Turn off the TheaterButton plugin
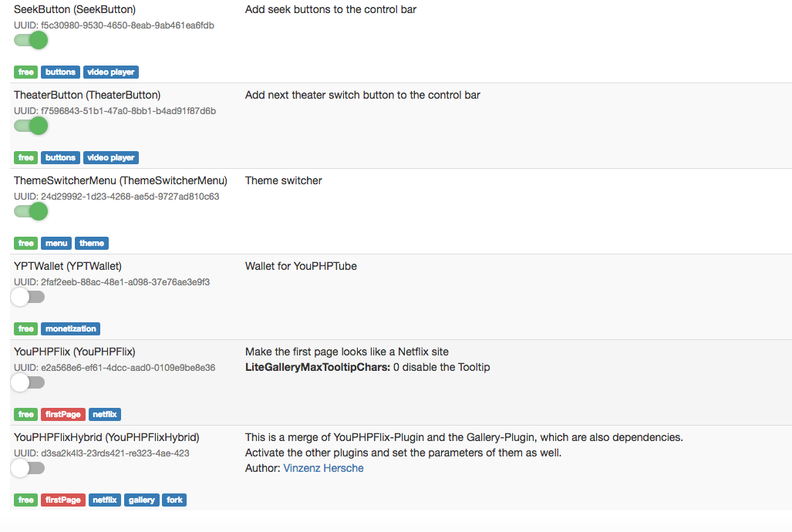The width and height of the screenshot is (792, 532). click(x=30, y=126)
